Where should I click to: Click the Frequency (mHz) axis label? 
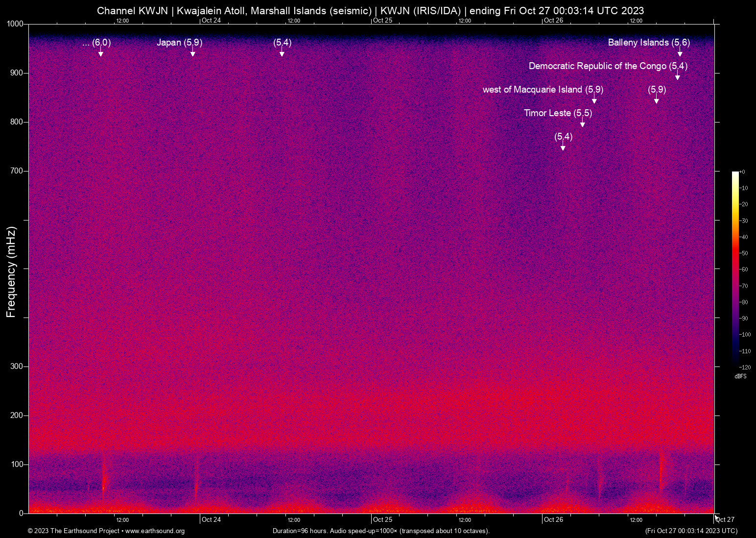[x=11, y=272]
